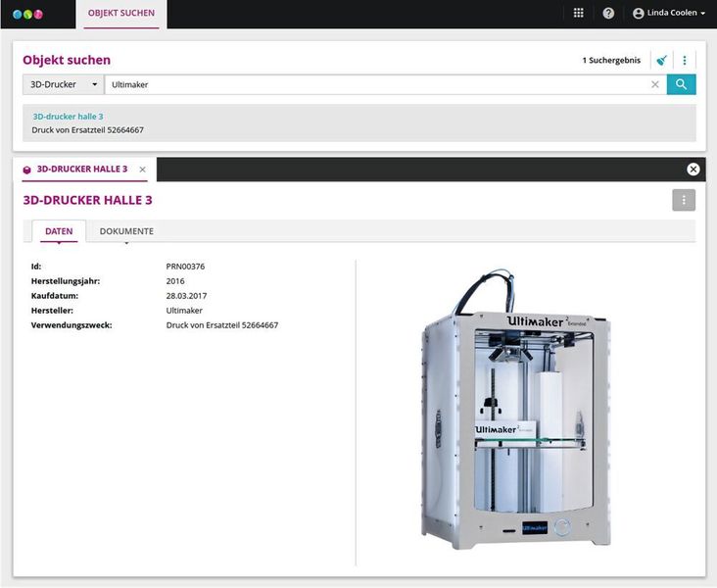
Task: Open the apps grid menu icon
Action: tap(579, 13)
